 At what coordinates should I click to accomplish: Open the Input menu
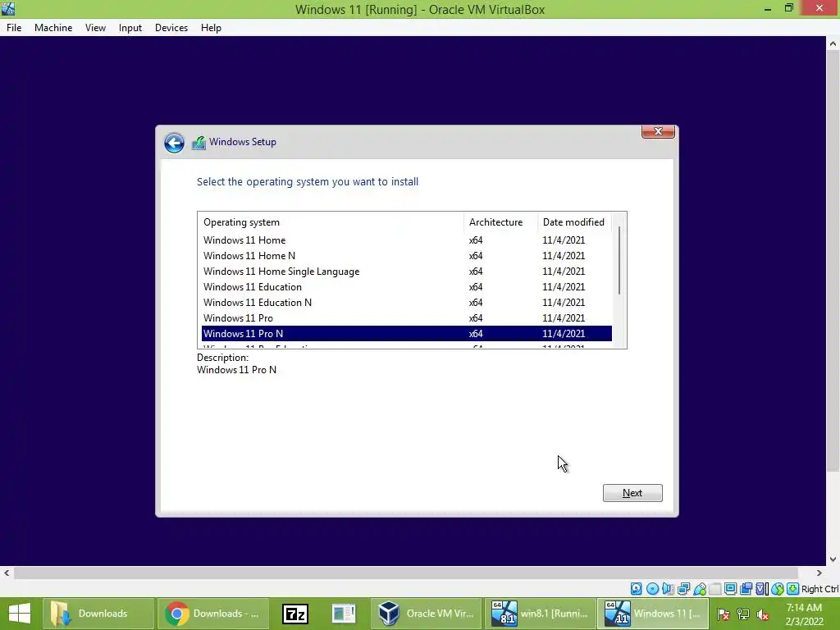(130, 28)
